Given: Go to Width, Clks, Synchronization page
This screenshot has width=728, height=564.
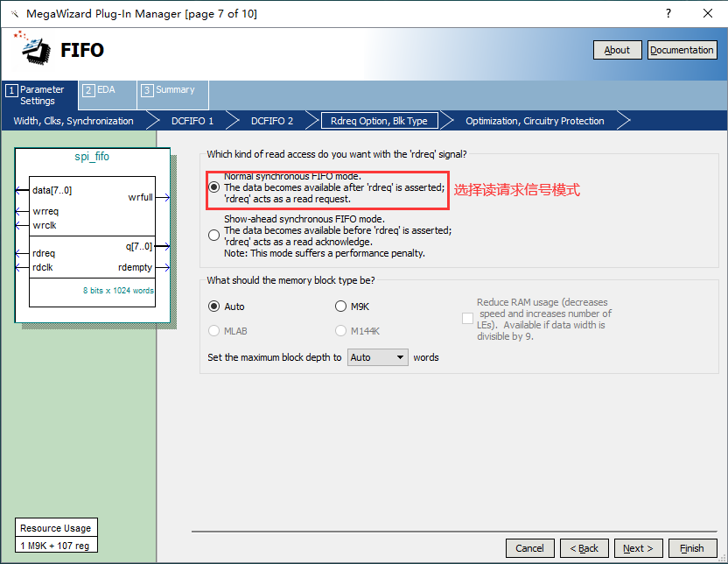Looking at the screenshot, I should (x=73, y=121).
